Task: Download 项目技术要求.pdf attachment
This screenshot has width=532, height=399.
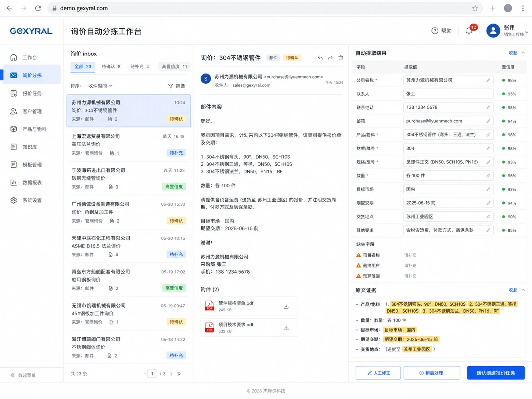Action: coord(286,328)
